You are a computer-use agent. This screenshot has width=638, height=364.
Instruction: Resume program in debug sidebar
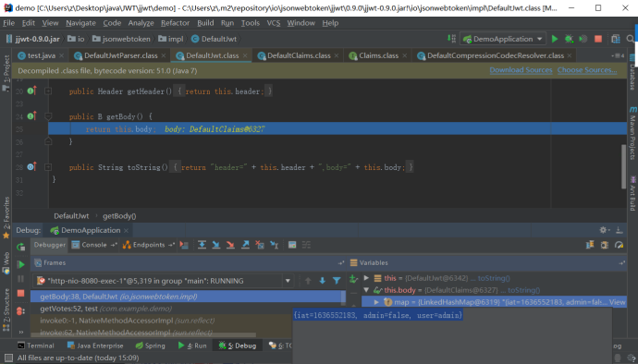click(x=20, y=264)
